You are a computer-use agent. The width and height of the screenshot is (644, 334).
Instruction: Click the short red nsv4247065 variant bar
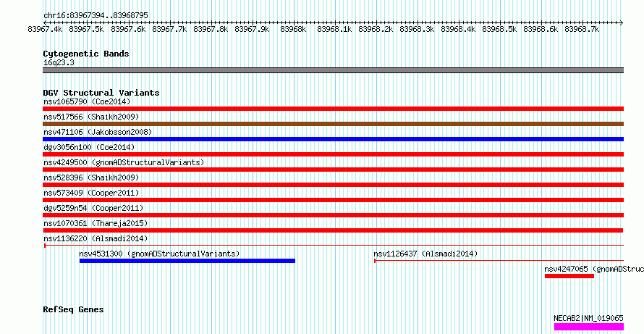point(569,276)
